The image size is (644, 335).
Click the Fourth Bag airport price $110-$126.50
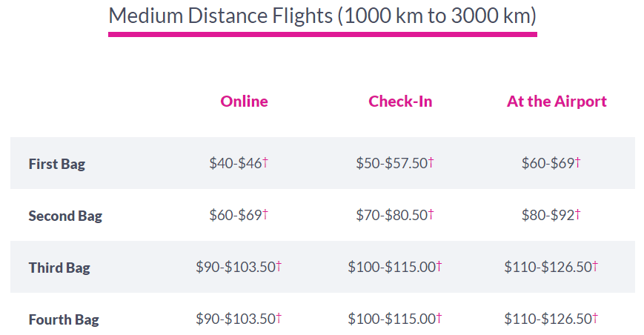[x=548, y=319]
